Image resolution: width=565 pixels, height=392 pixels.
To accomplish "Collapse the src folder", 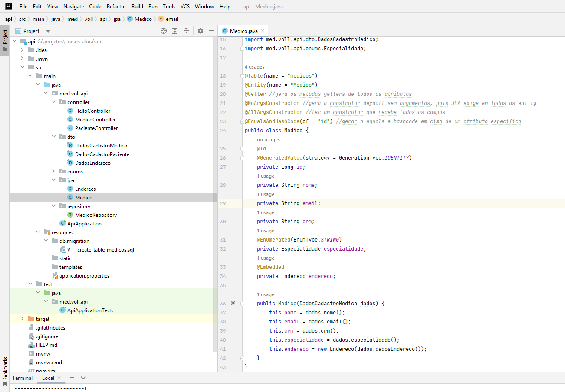I will tap(23, 68).
